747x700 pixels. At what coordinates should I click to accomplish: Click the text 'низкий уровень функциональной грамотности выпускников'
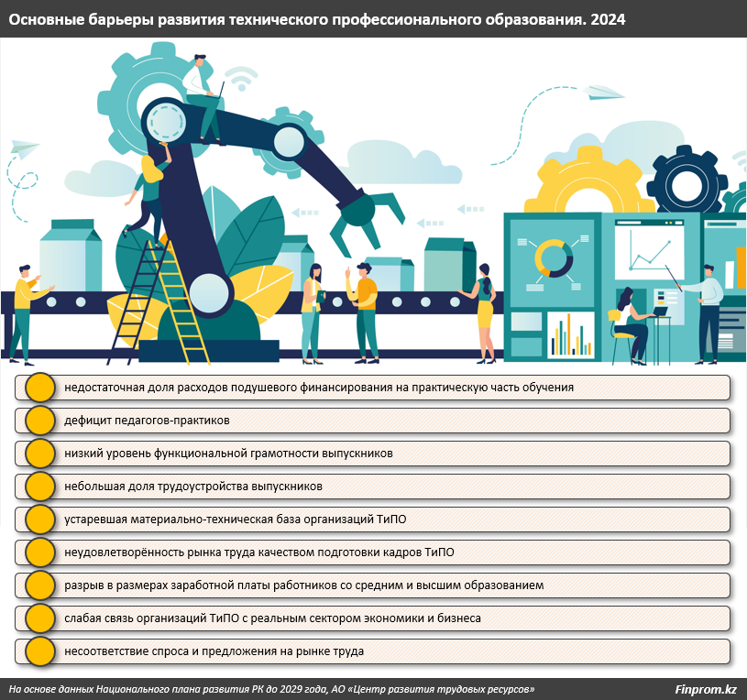tap(228, 454)
